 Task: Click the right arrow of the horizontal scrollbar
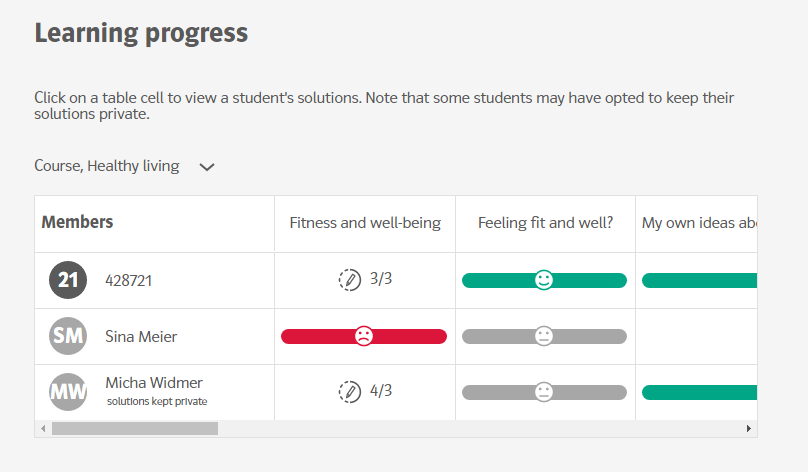(749, 429)
